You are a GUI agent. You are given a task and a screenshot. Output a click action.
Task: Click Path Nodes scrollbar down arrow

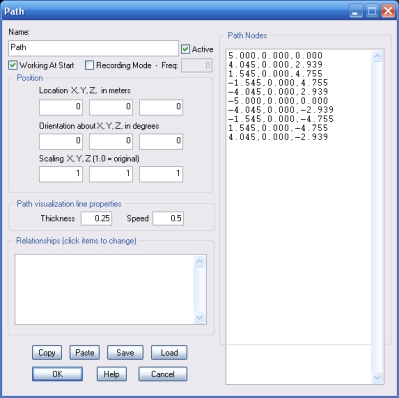(x=377, y=377)
